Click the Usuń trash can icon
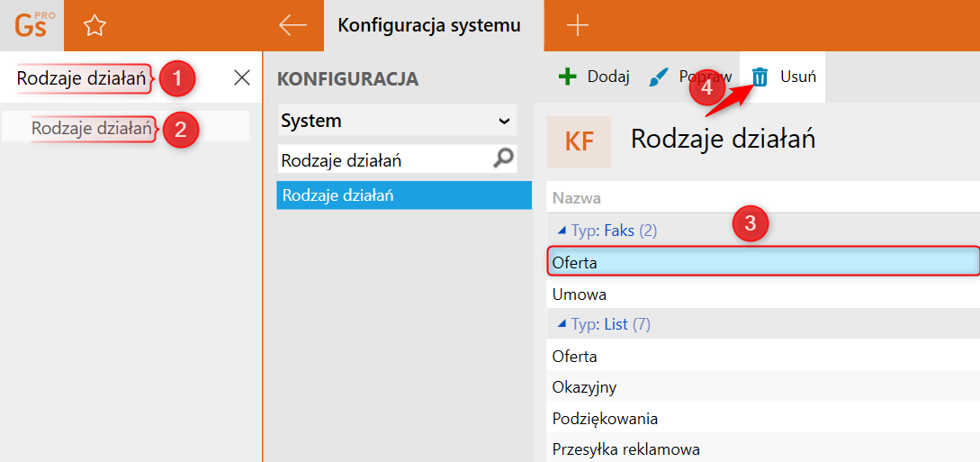980x462 pixels. pos(760,77)
